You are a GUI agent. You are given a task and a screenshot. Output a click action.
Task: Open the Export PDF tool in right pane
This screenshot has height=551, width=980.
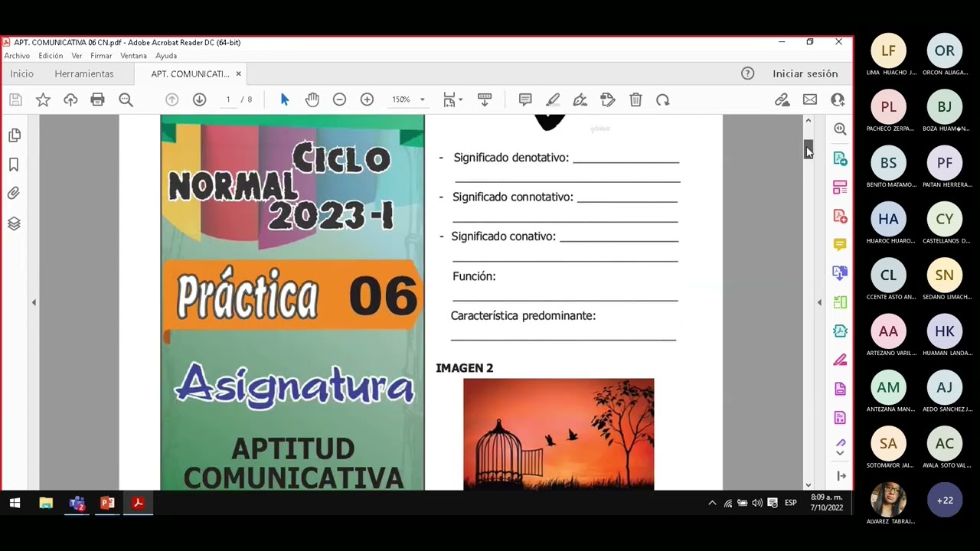click(840, 158)
